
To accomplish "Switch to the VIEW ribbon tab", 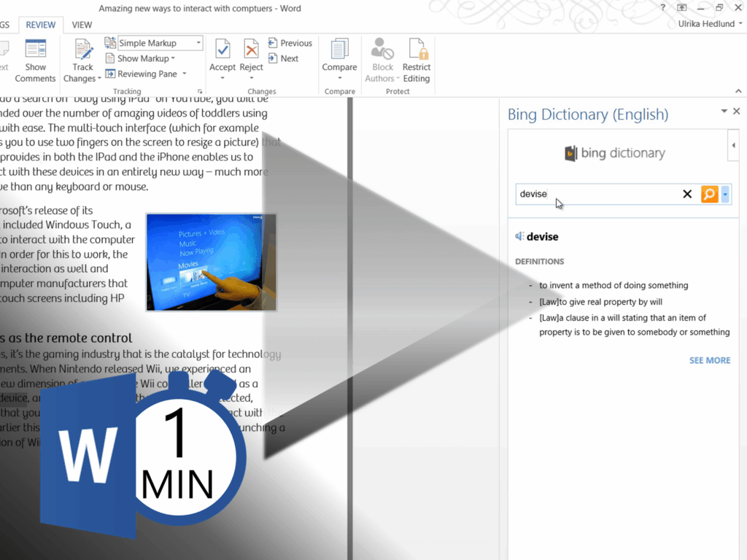I will pyautogui.click(x=82, y=25).
